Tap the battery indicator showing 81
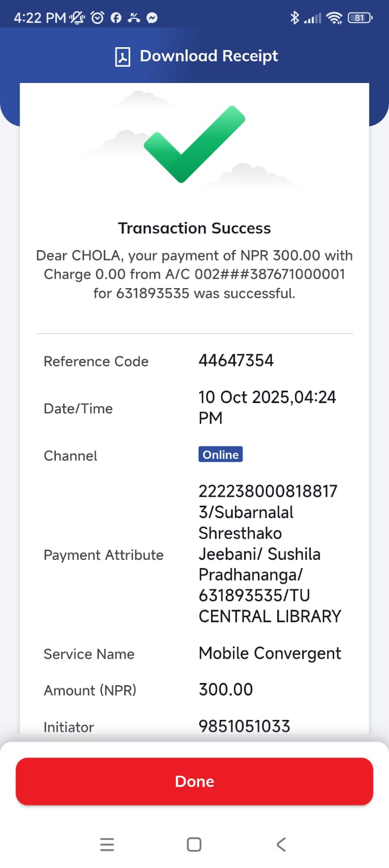Screen dimensions: 389x868 pyautogui.click(x=360, y=18)
